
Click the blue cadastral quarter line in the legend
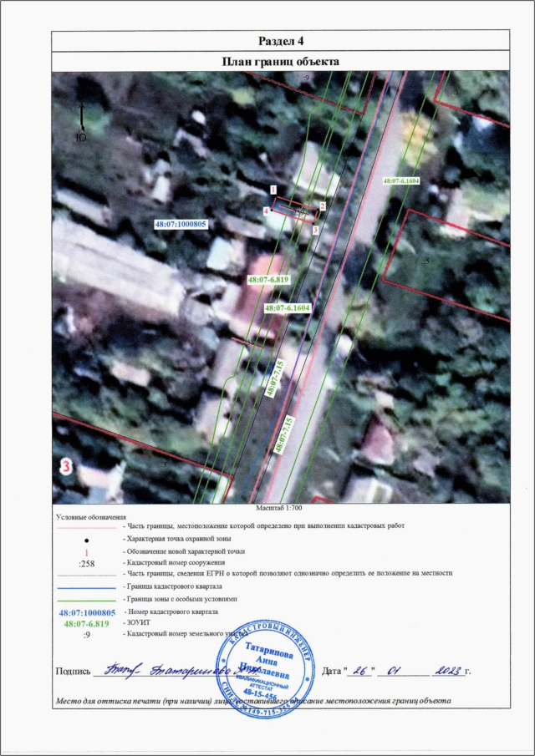pos(85,588)
